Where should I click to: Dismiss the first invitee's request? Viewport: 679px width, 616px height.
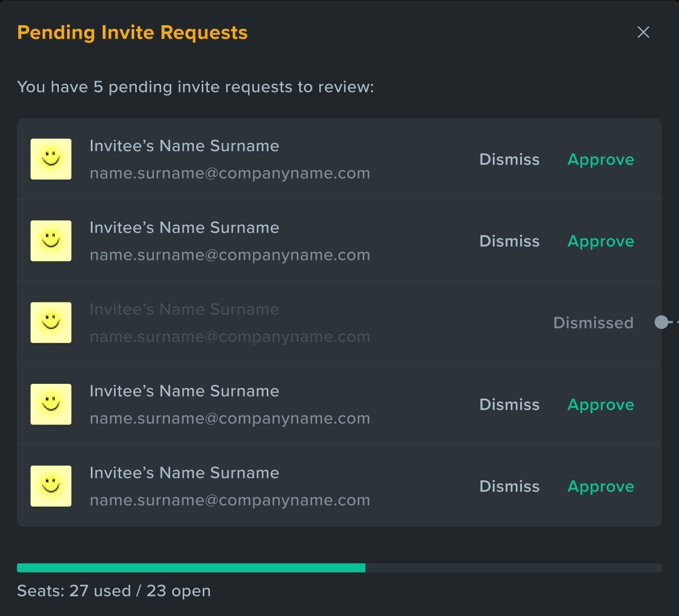(x=509, y=159)
